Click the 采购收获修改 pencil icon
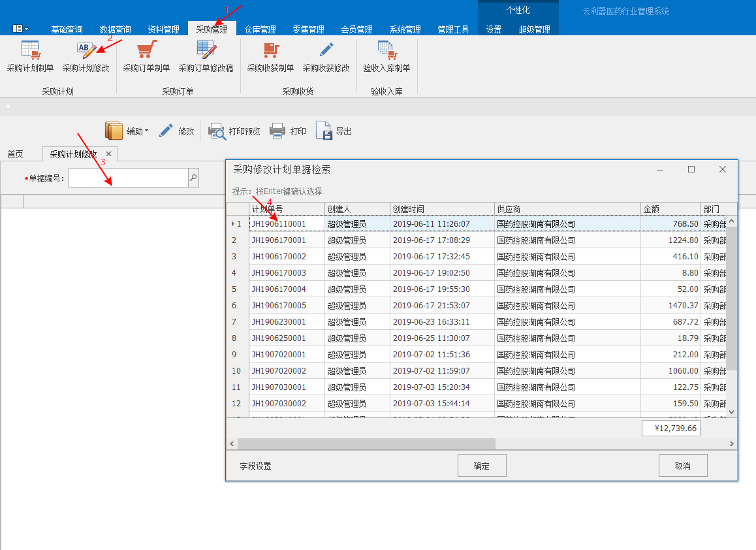 point(326,51)
